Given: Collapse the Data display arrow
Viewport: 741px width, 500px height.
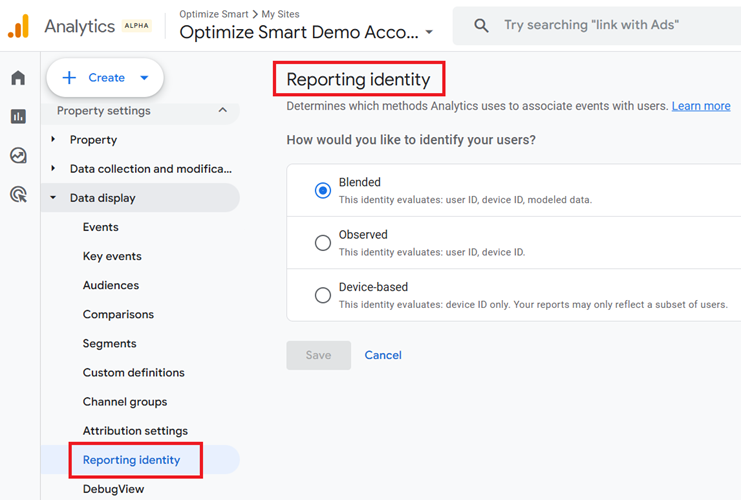Looking at the screenshot, I should [x=53, y=198].
